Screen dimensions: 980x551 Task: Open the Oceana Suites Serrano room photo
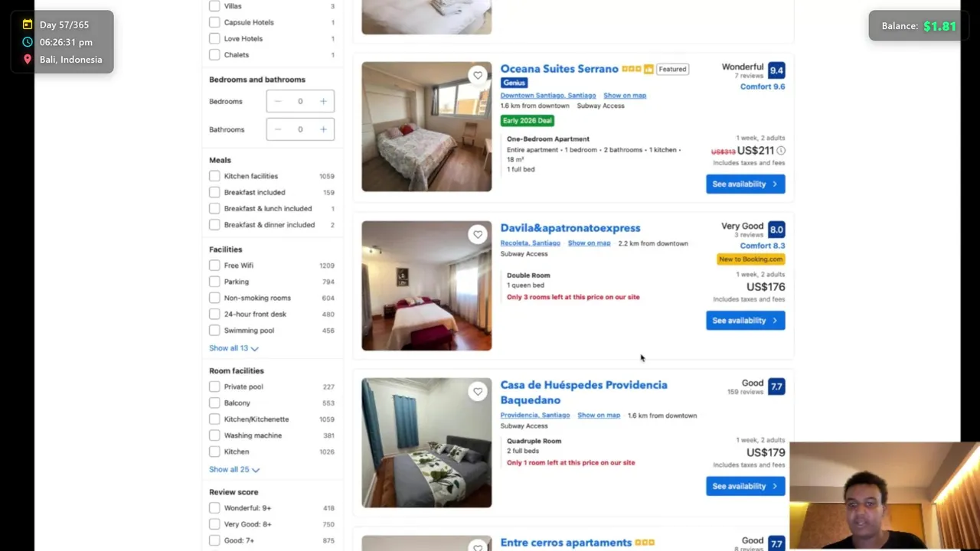[426, 126]
